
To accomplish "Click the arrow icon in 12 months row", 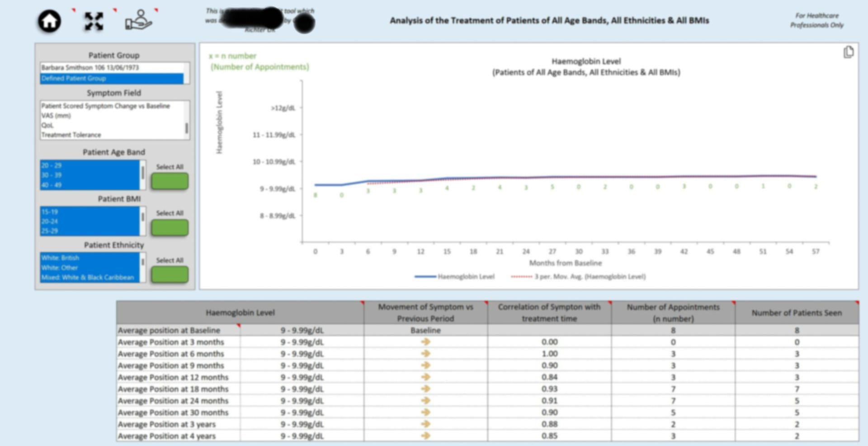I will (425, 377).
